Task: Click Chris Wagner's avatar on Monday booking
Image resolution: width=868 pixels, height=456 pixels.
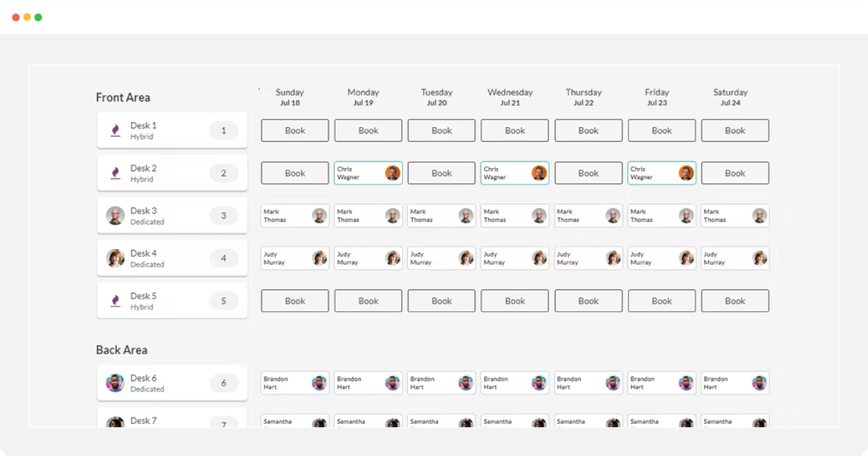Action: pos(392,173)
